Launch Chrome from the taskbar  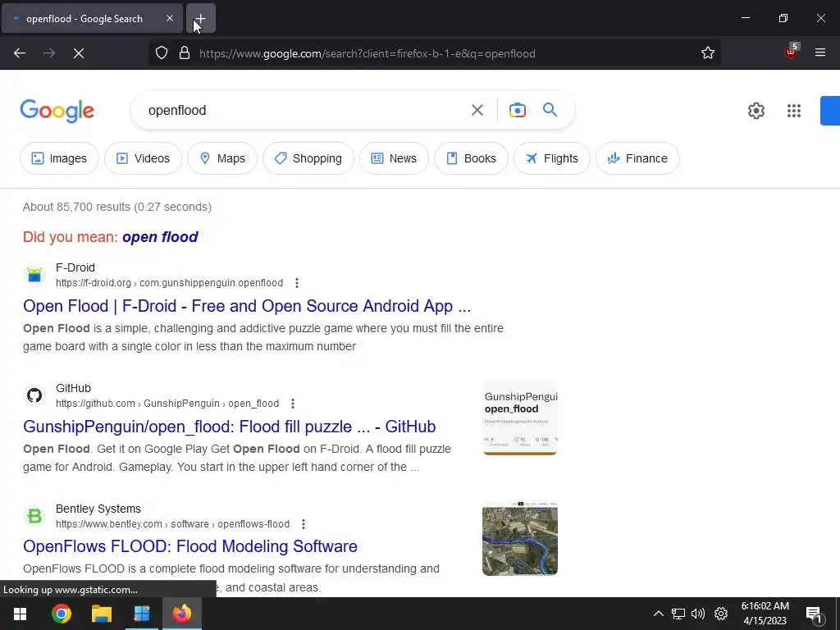coord(61,614)
